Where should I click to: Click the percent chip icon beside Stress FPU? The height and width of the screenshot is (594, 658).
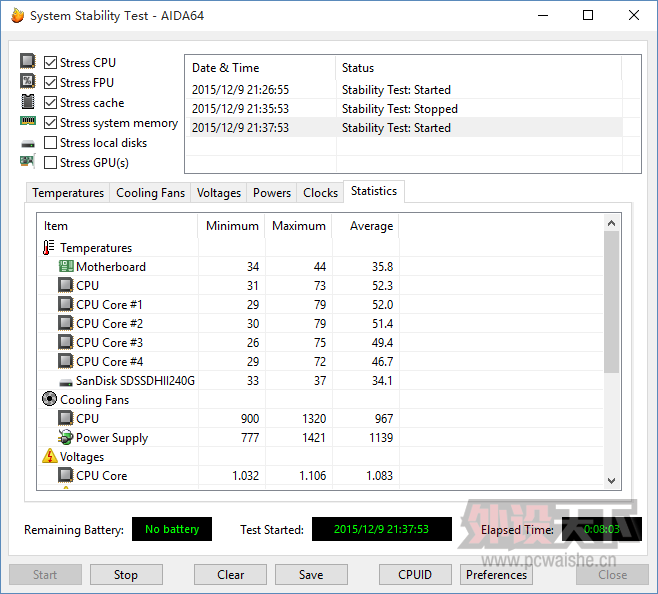(x=28, y=81)
